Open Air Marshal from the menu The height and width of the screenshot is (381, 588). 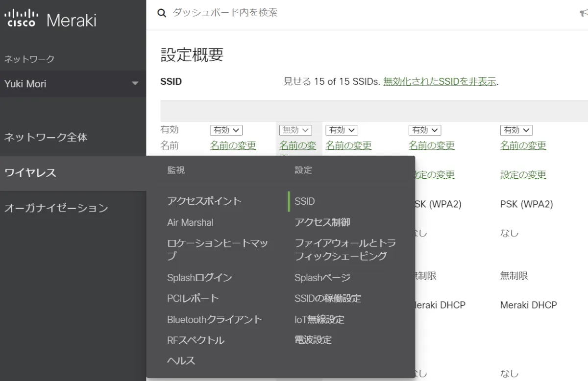190,222
